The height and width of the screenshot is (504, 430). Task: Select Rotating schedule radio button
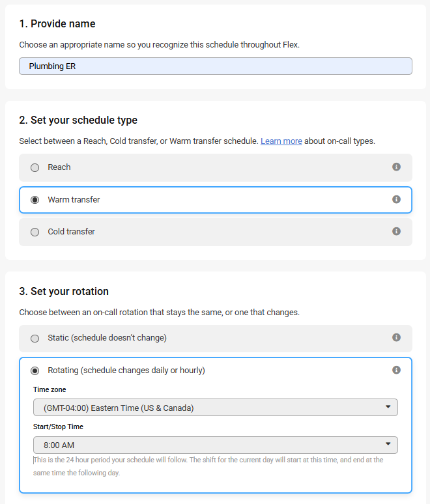35,371
